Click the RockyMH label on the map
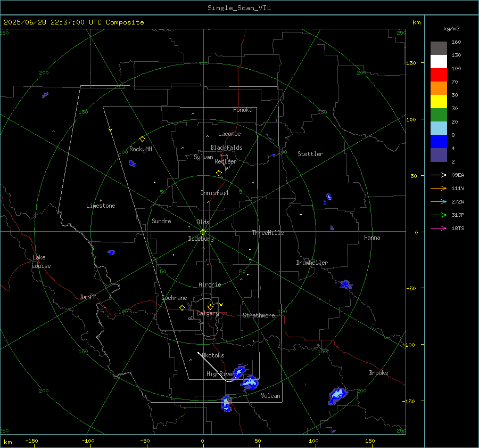 pos(141,149)
